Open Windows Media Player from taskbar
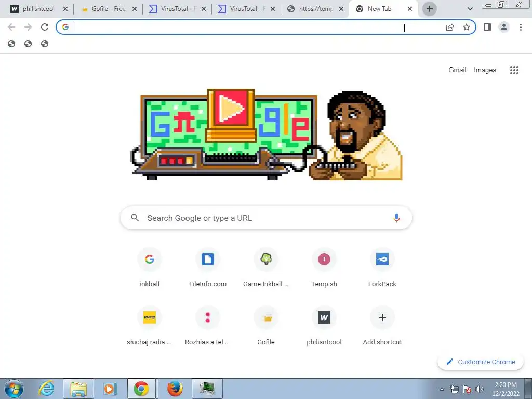The image size is (532, 399). (x=109, y=389)
